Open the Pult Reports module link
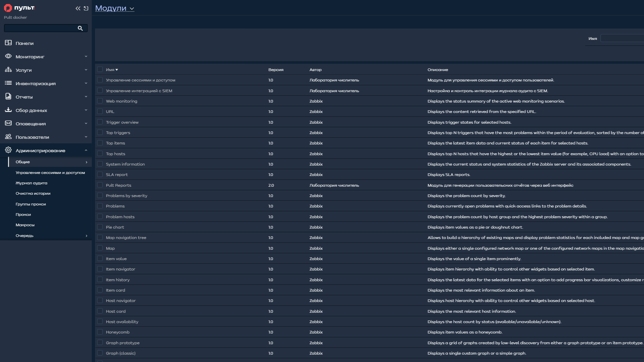 coord(119,185)
